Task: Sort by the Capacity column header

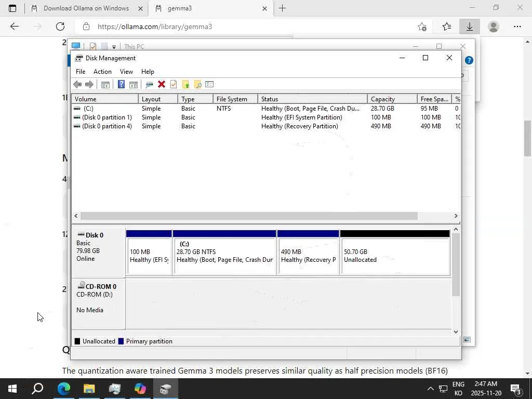Action: pos(392,99)
